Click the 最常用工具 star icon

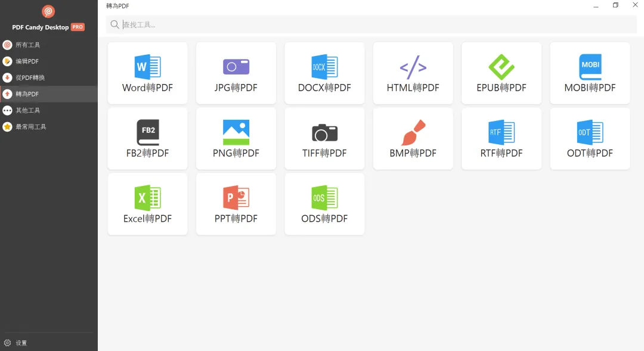click(x=7, y=127)
